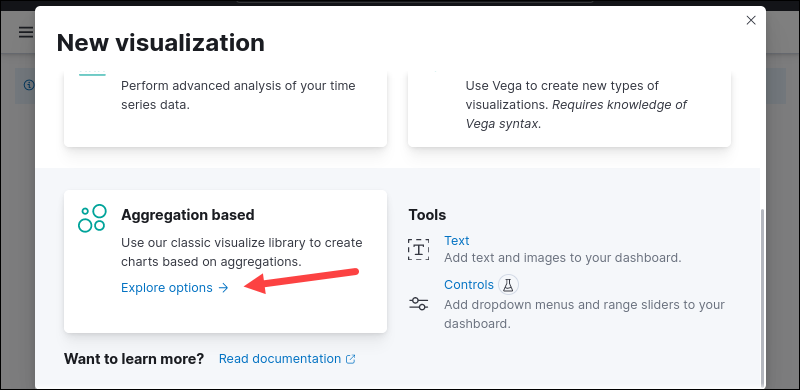Screen dimensions: 800x390
Task: Click the dialog's vertical scrollbar
Action: 762,297
